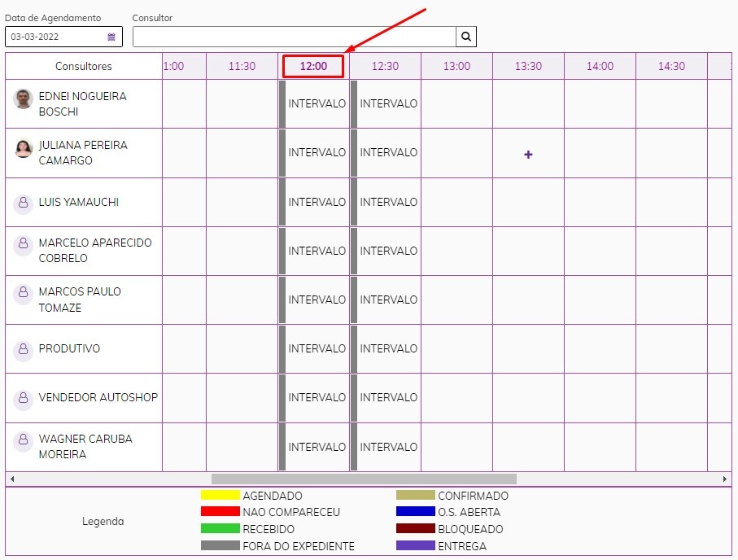
Task: Click the plus icon in Juliana's 13:30 slot
Action: [x=528, y=155]
